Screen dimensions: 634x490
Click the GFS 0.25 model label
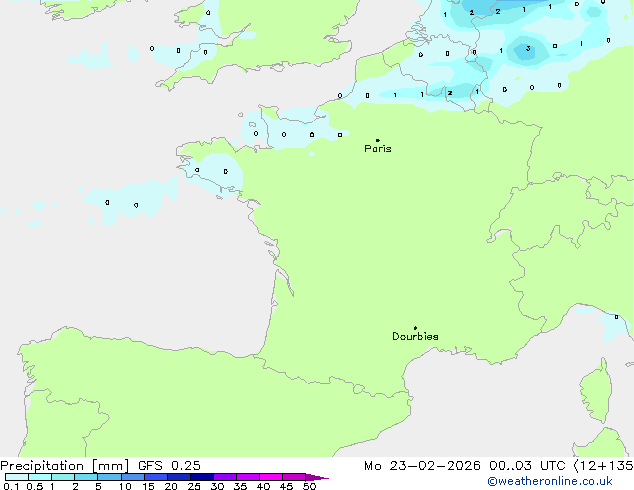[x=169, y=466]
